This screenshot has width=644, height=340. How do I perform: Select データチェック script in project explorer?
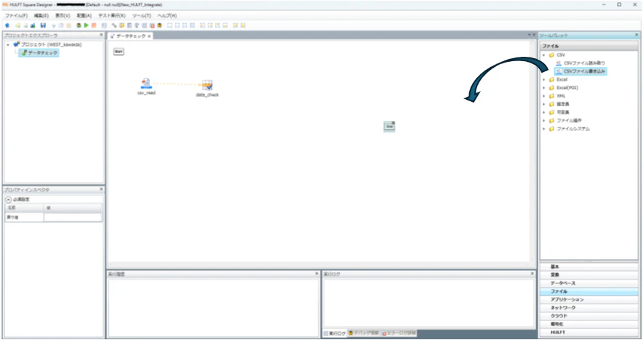click(x=39, y=53)
